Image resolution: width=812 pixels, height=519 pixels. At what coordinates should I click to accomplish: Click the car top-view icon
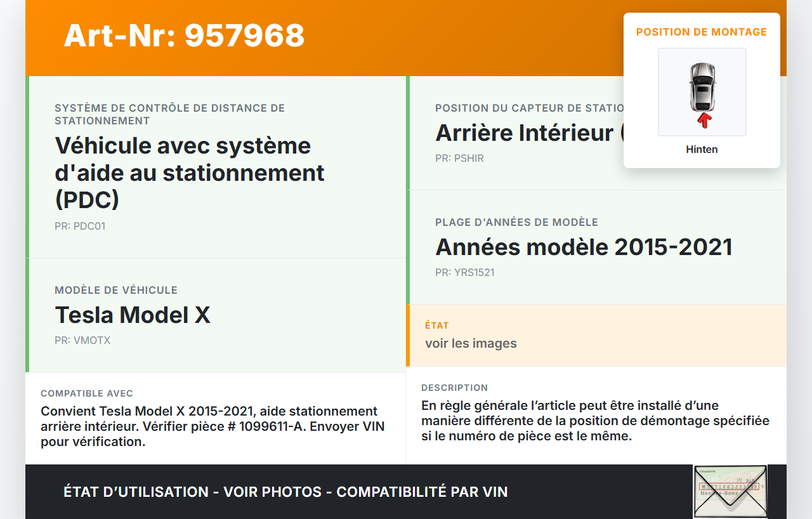(702, 86)
